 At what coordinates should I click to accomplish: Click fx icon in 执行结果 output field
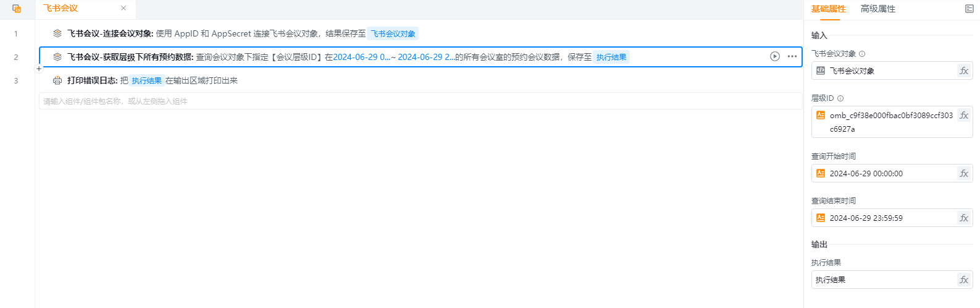point(963,280)
